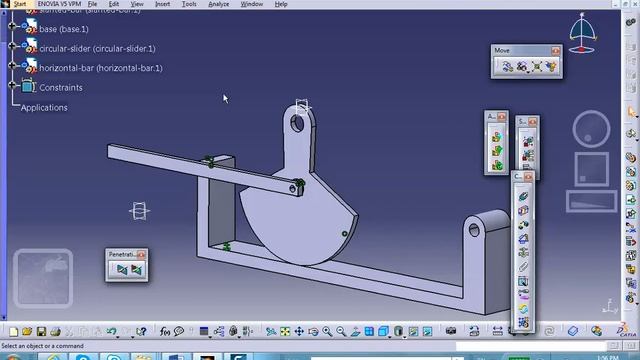Open the Window menu
Screen dimensions: 640x360
point(252,4)
